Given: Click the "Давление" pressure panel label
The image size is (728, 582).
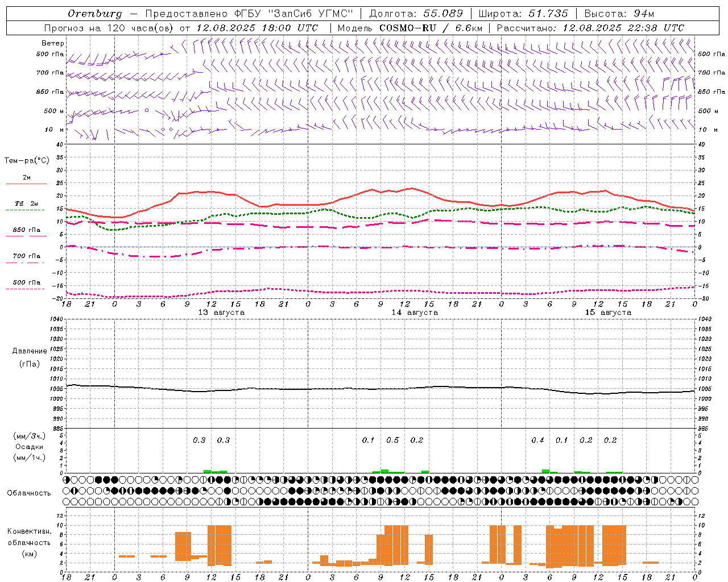Looking at the screenshot, I should (30, 351).
